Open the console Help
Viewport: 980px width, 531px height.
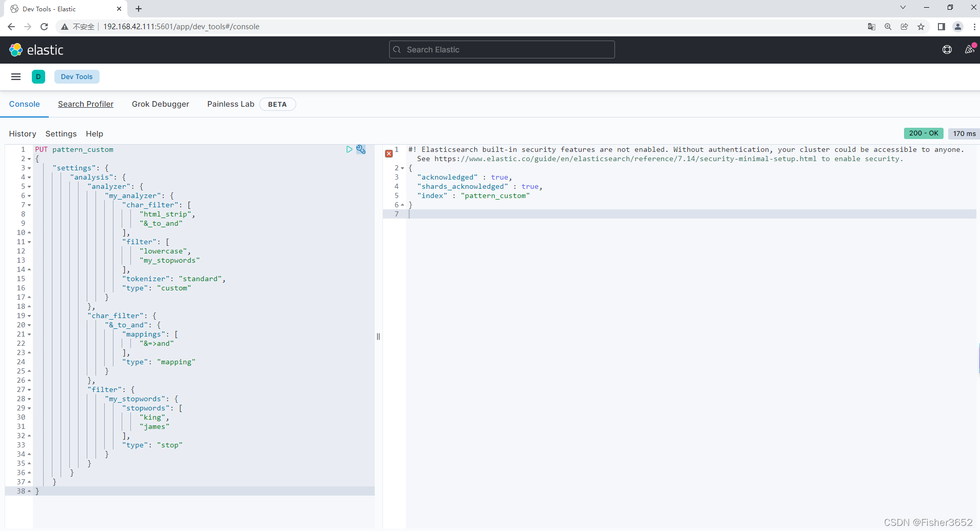tap(94, 134)
